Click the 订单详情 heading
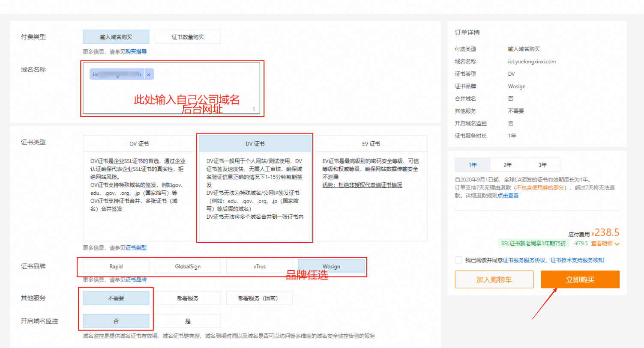 point(467,33)
